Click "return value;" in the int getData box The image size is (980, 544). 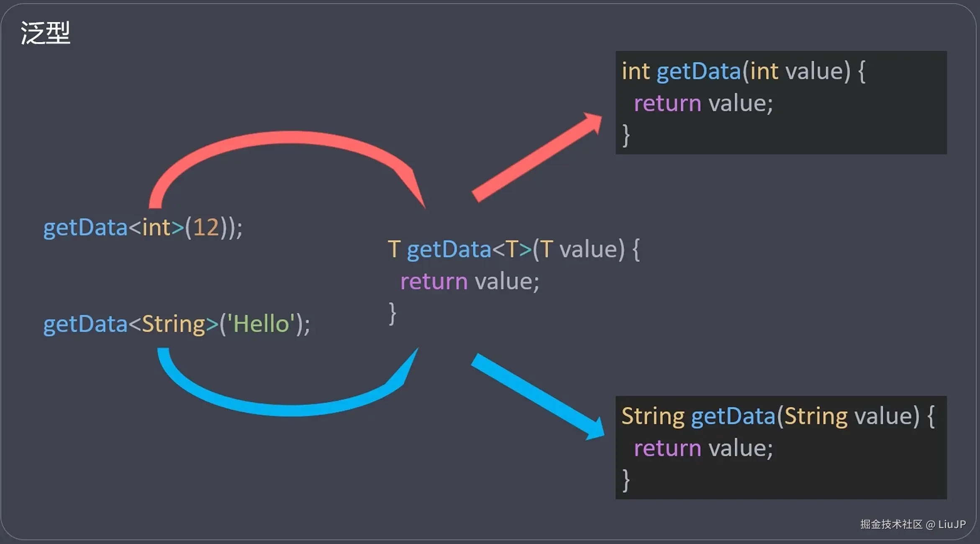pos(703,103)
